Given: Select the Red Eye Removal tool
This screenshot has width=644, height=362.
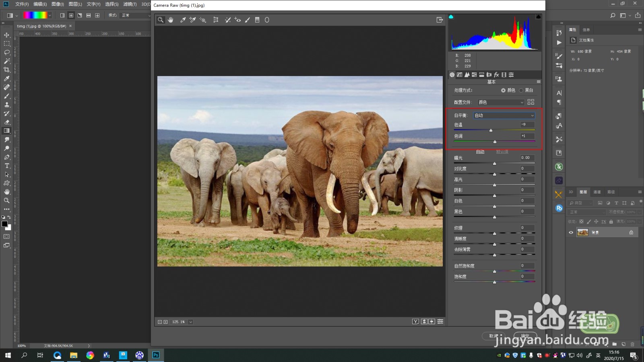Looking at the screenshot, I should click(237, 20).
